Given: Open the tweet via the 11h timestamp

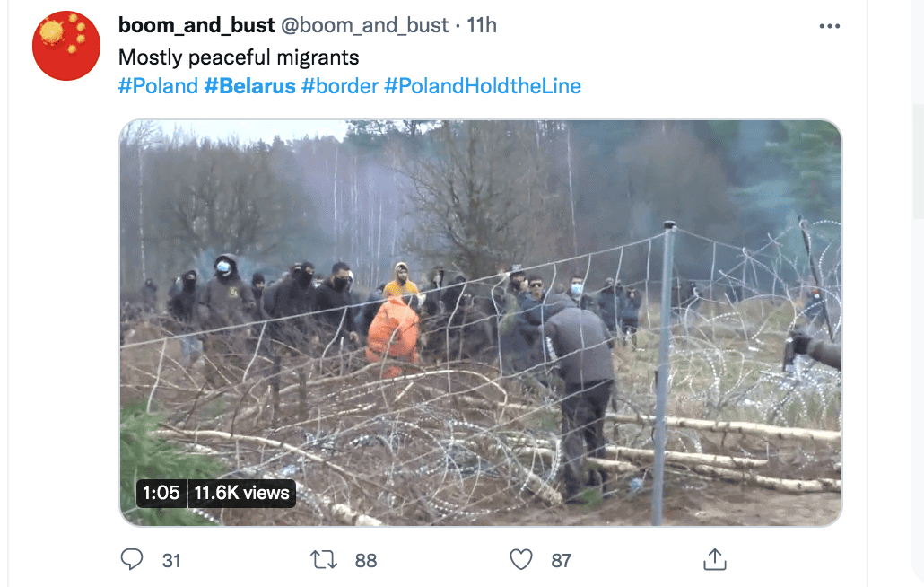Looking at the screenshot, I should (482, 25).
